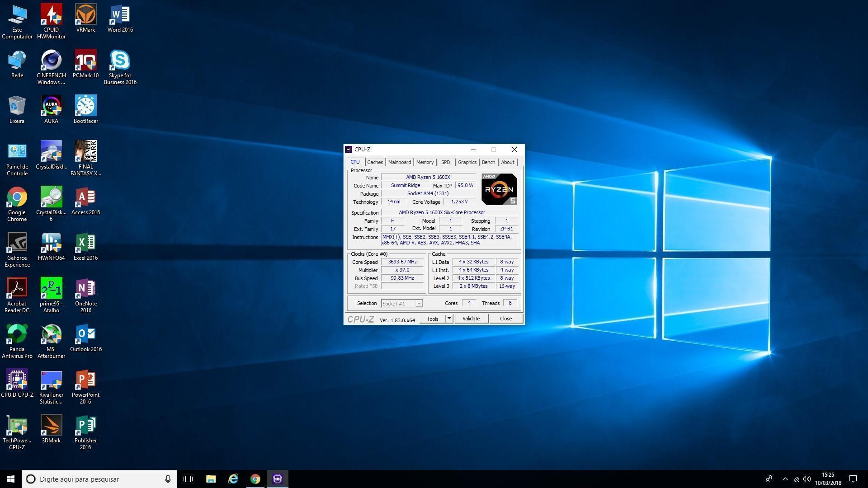Open Publisher 2016 desktop icon
This screenshot has width=868, height=488.
click(x=85, y=432)
